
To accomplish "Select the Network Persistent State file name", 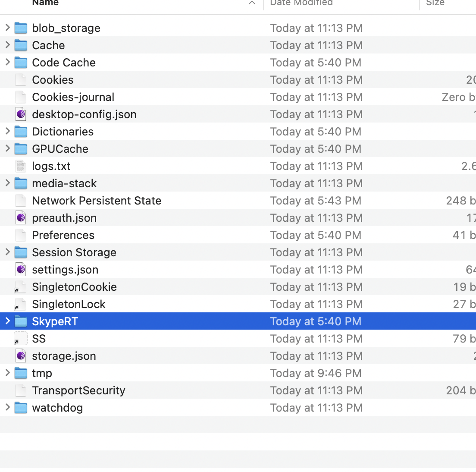I will click(97, 201).
